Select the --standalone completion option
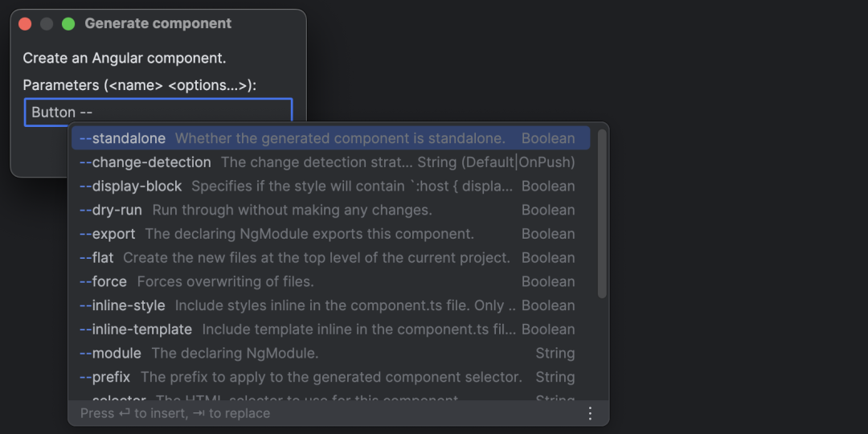This screenshot has width=868, height=434. pyautogui.click(x=122, y=138)
